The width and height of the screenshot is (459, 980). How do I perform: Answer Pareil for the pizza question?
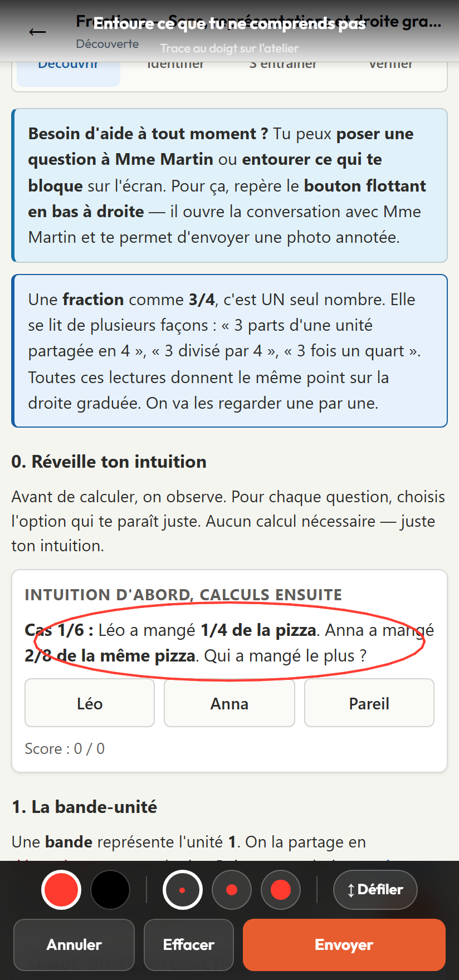(x=369, y=703)
